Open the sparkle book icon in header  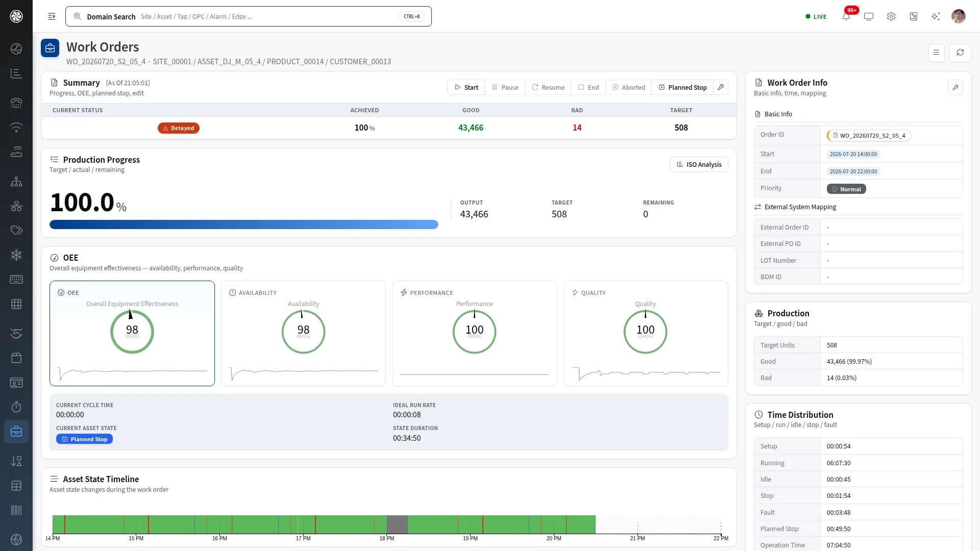tap(914, 16)
